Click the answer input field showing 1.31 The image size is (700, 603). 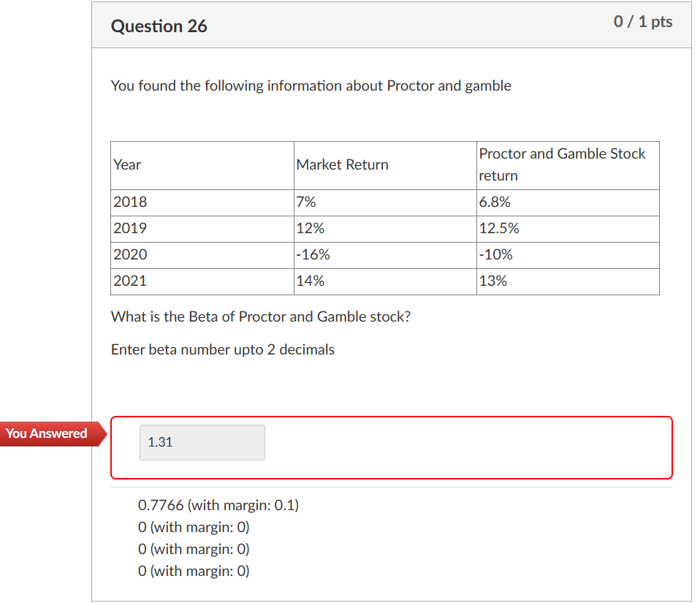tap(202, 442)
